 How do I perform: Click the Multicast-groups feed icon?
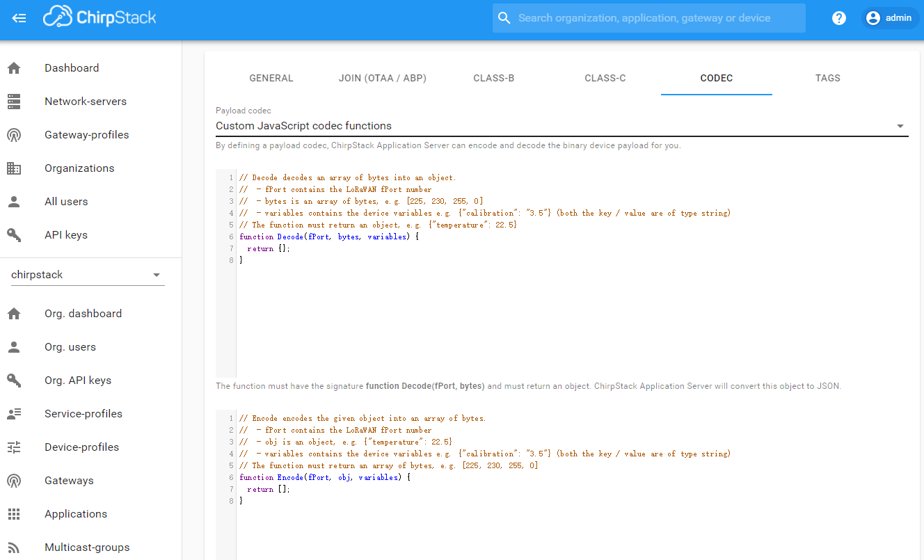(14, 547)
